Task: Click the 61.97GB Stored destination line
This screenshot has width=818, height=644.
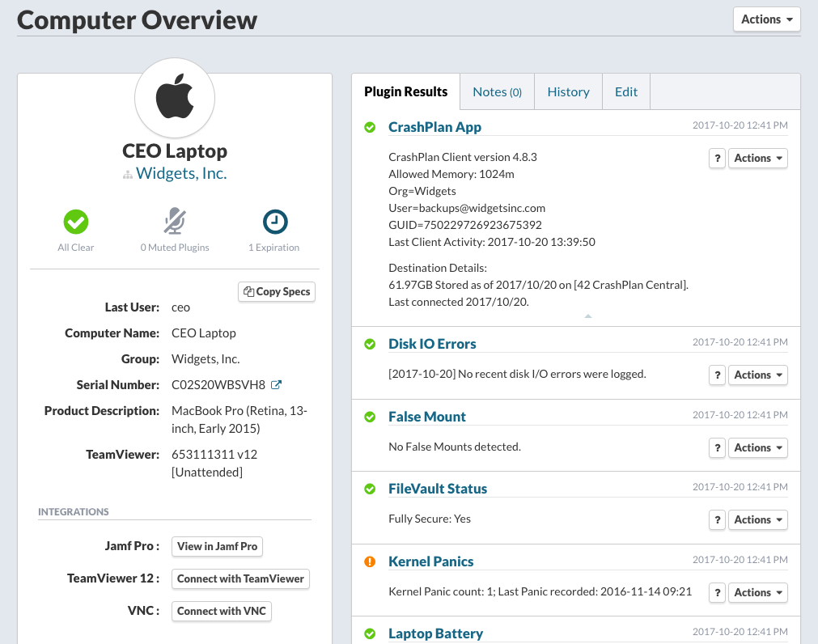Action: click(538, 285)
